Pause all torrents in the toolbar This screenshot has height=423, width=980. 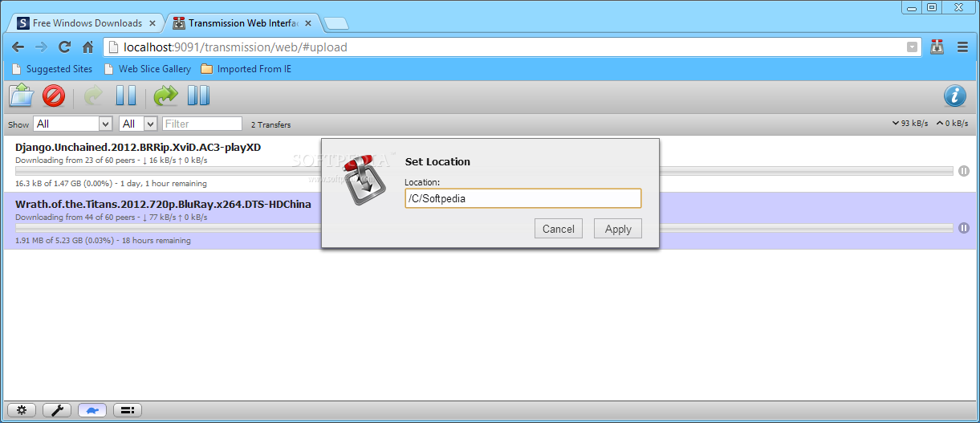198,96
